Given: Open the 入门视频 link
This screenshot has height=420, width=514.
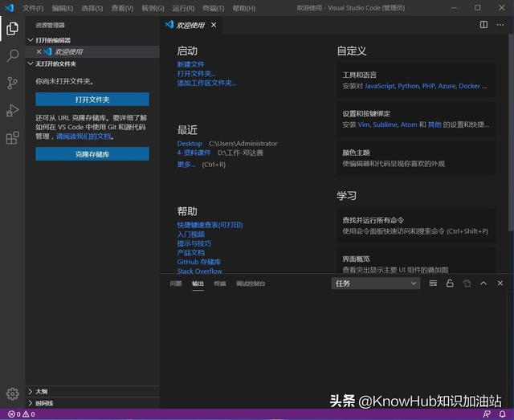Looking at the screenshot, I should 191,234.
